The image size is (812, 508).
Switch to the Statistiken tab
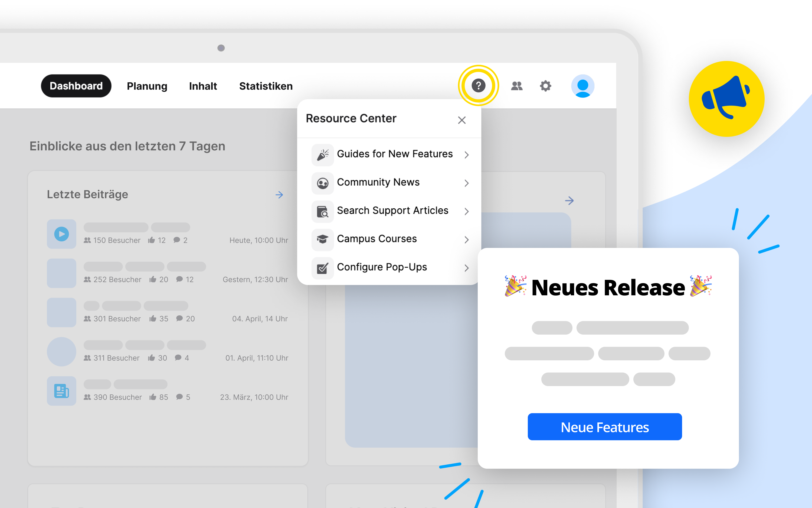coord(266,86)
